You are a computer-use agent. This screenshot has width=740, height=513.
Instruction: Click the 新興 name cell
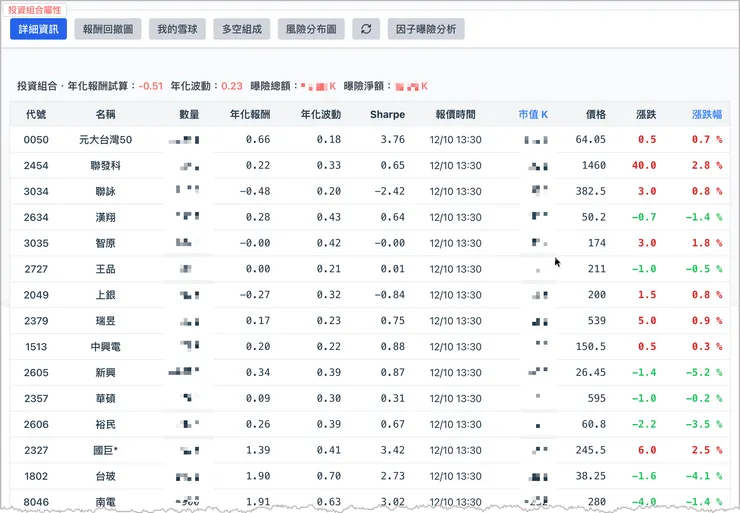click(105, 373)
